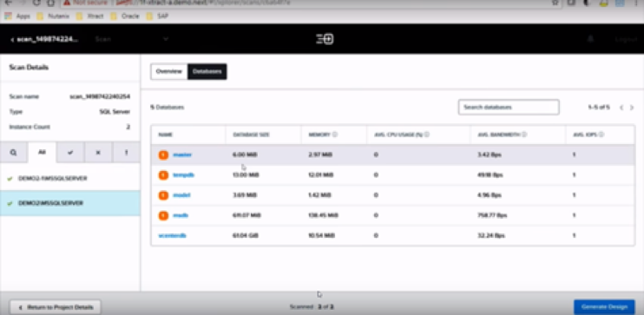Click info icon beside AVG. BANDWIDTH header
Image resolution: width=644 pixels, height=315 pixels.
(525, 135)
